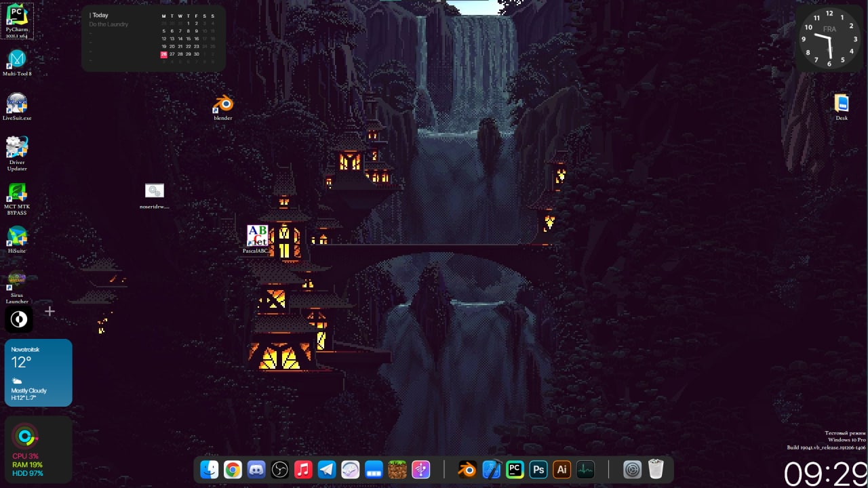Click the 09:29 digital clock
868x488 pixels.
[824, 474]
